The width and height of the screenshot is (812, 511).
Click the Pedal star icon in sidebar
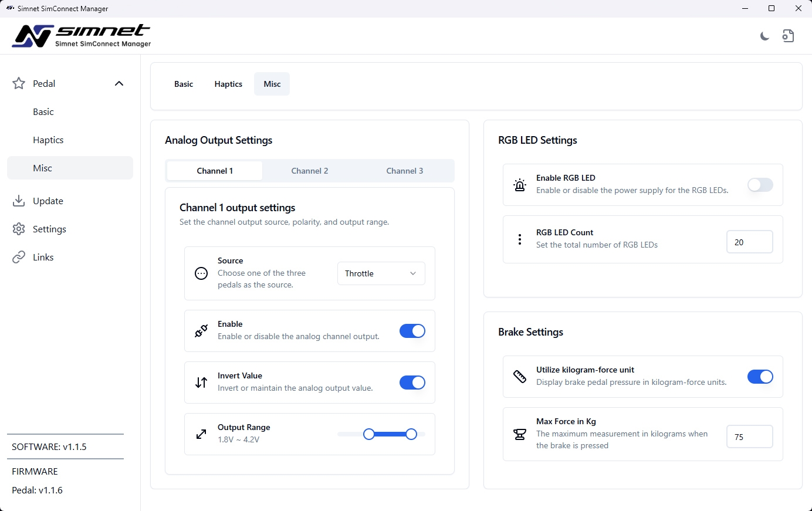[19, 83]
